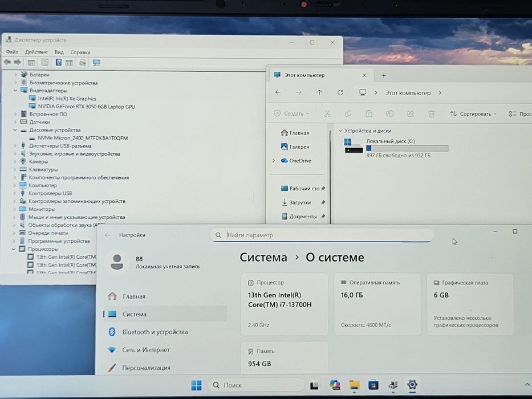532x399 pixels.
Task: Click the Delete trash icon in Explorer
Action: (431, 113)
